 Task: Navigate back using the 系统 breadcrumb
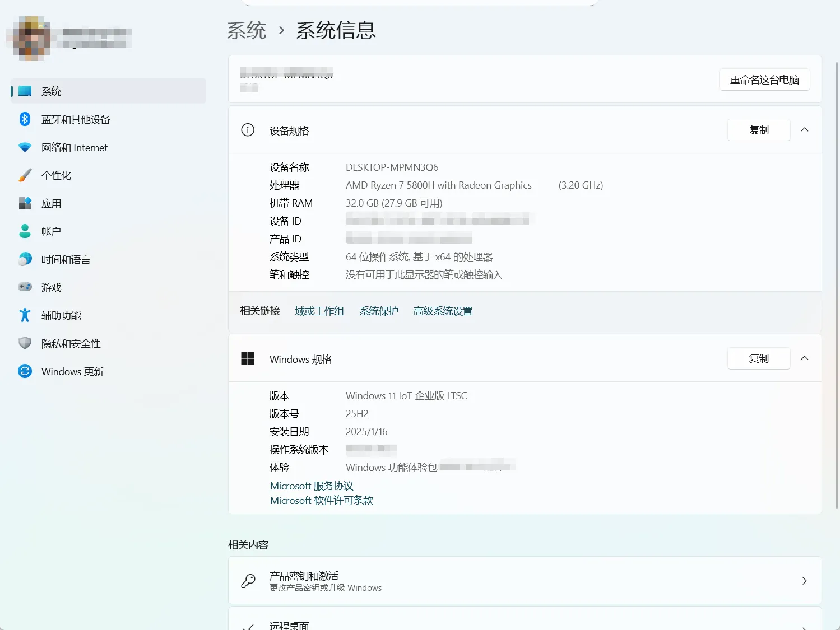point(247,31)
